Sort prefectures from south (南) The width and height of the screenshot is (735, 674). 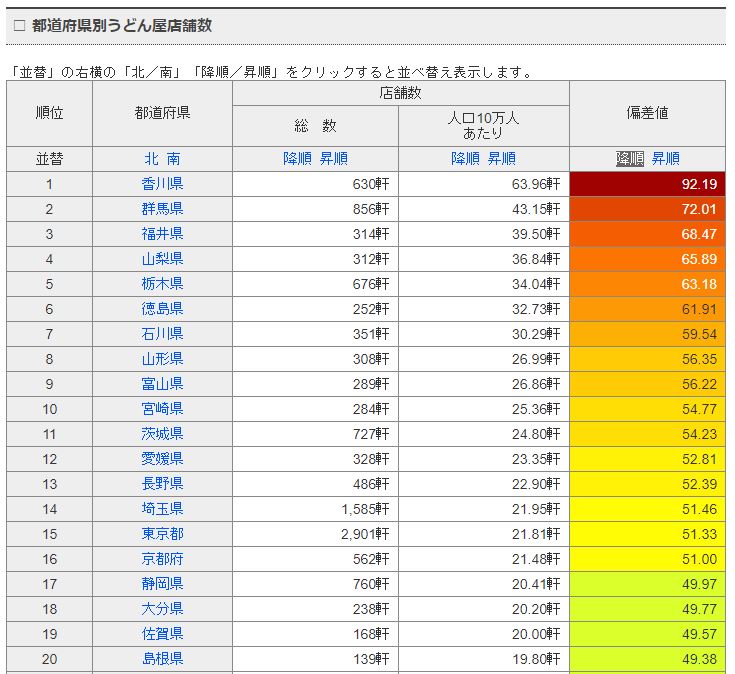coord(173,159)
